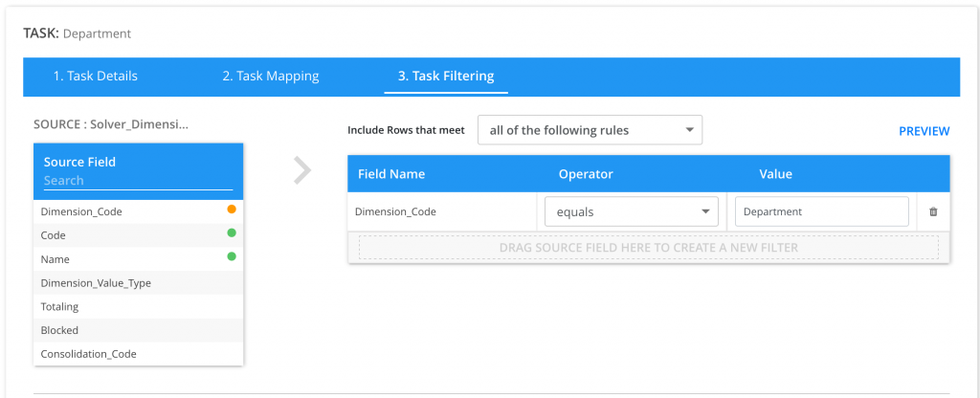Delete the Dimension_Code filter rule with trash icon
The height and width of the screenshot is (398, 980).
(933, 211)
